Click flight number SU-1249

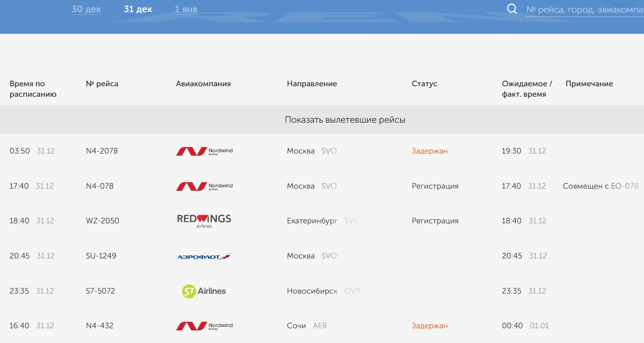pos(101,256)
